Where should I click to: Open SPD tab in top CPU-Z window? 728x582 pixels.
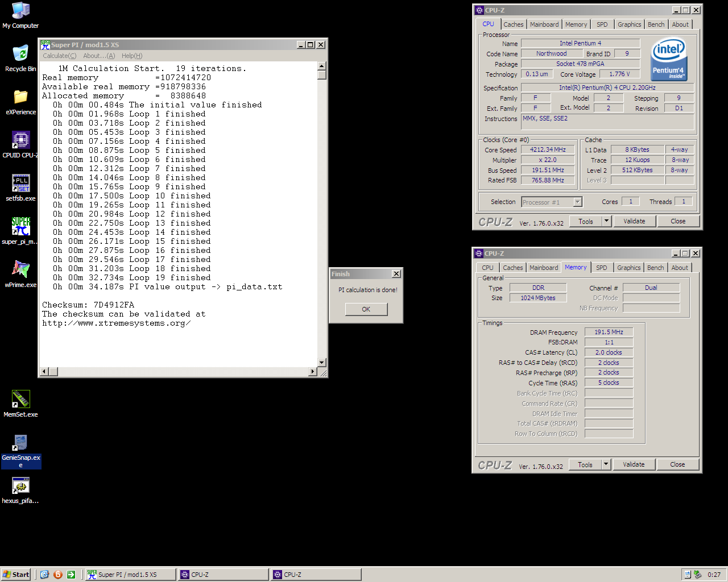[602, 24]
